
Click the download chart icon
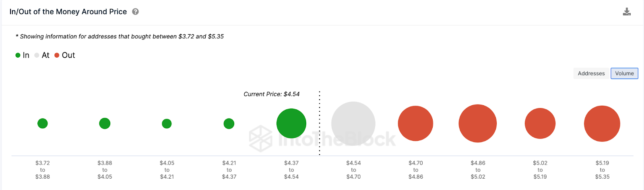[627, 12]
